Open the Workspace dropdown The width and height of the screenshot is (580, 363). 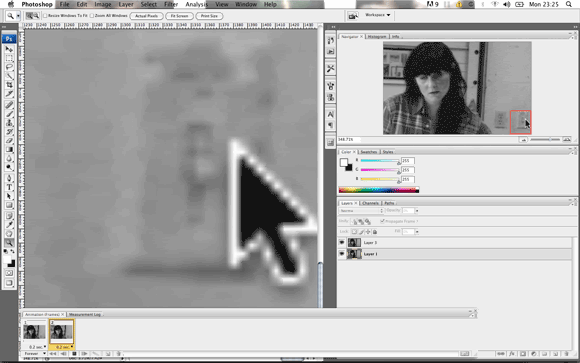(378, 15)
